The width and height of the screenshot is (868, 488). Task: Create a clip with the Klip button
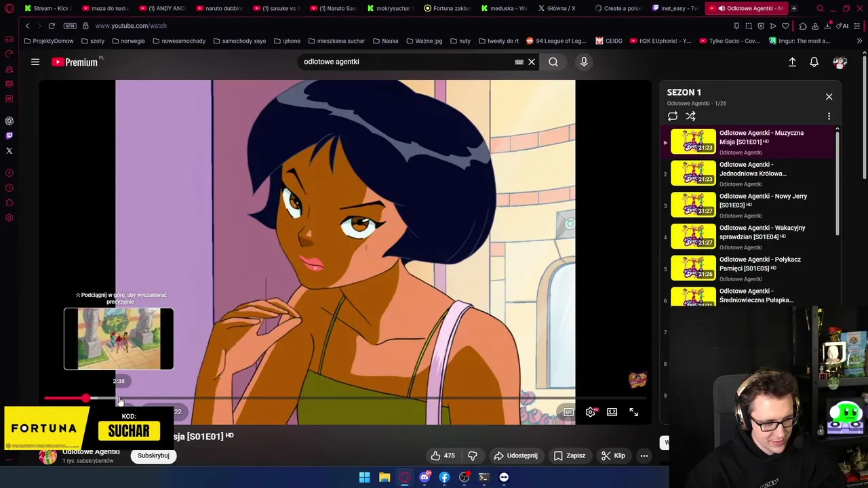[x=614, y=455]
